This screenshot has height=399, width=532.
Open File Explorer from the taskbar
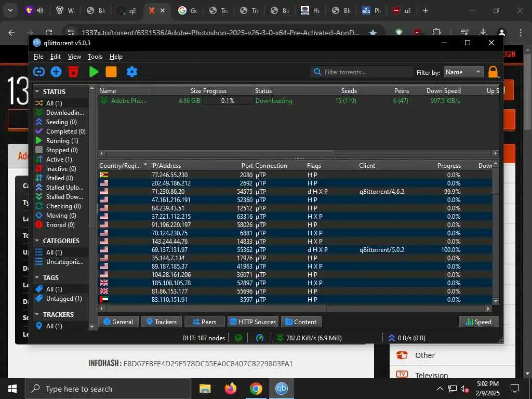click(x=205, y=389)
